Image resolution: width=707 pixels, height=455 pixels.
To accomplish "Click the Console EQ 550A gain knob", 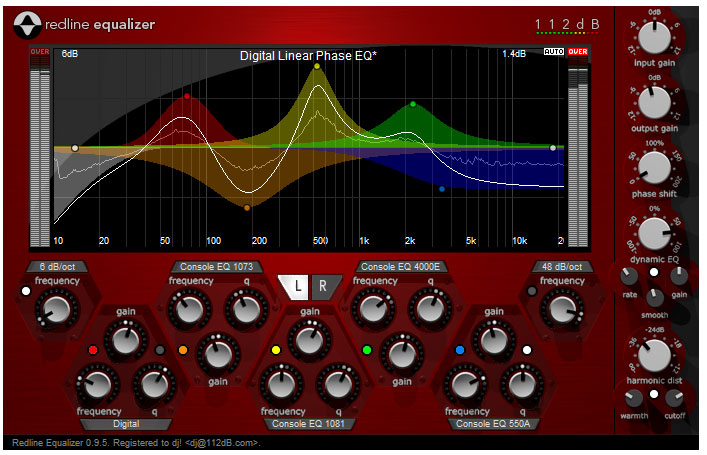I will [x=493, y=341].
